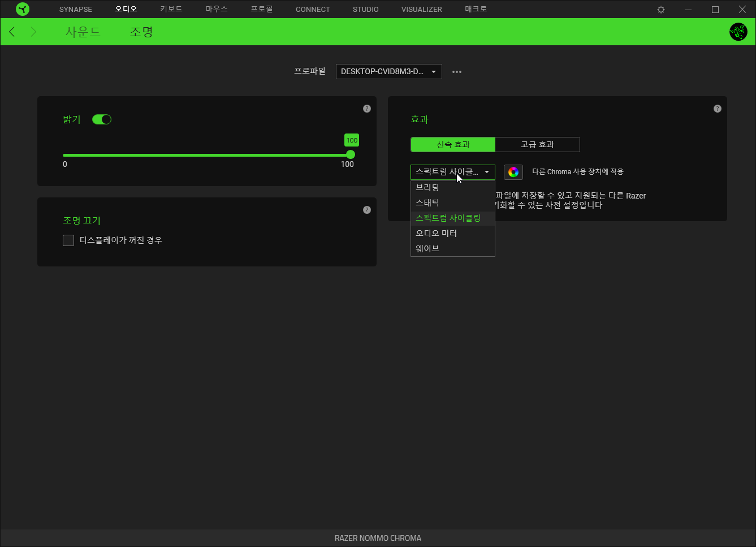The width and height of the screenshot is (756, 547).
Task: Select 스태틱 effect from the list
Action: coord(453,203)
